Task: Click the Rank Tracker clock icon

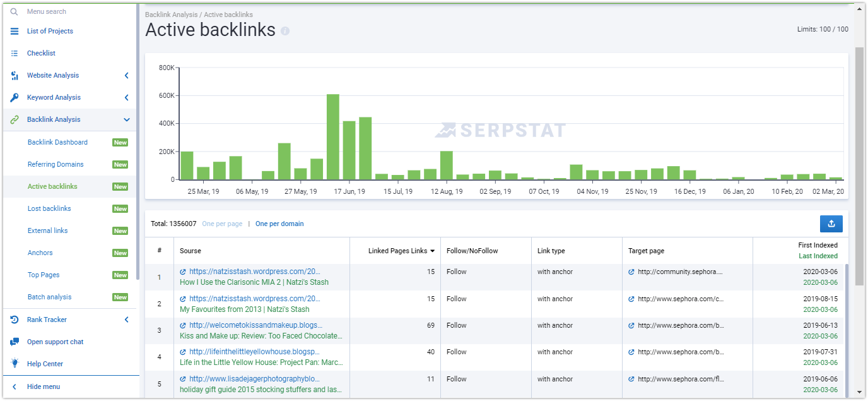Action: click(15, 320)
